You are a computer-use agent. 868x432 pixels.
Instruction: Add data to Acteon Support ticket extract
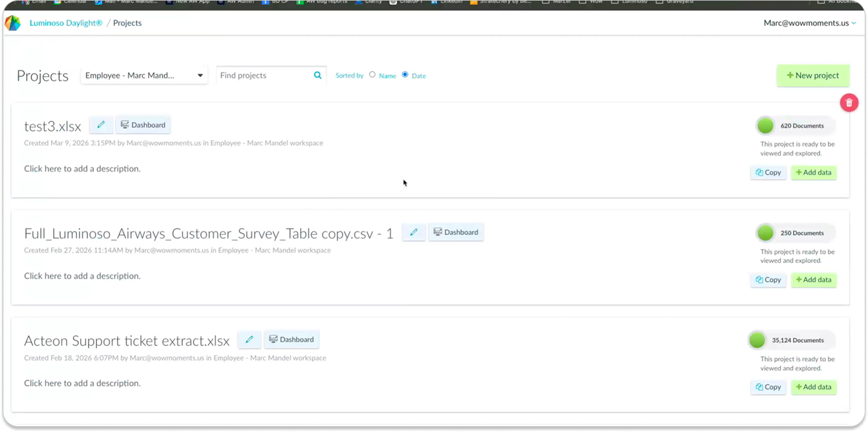(814, 387)
